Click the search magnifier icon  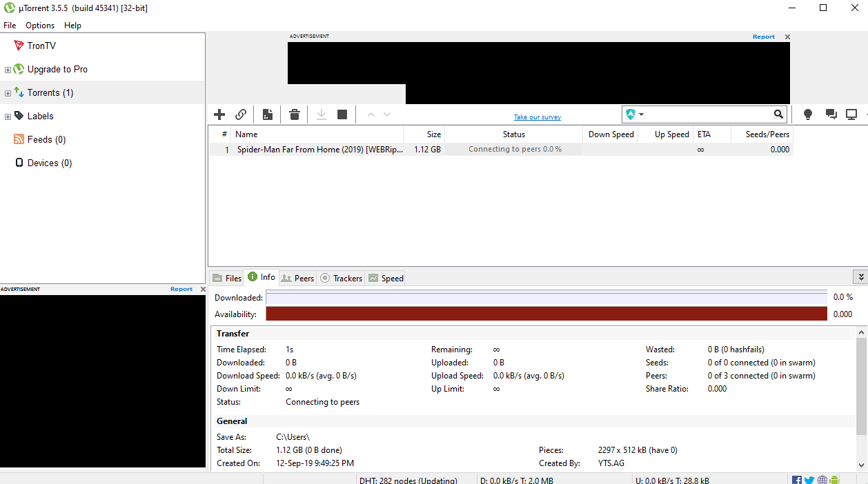[778, 114]
